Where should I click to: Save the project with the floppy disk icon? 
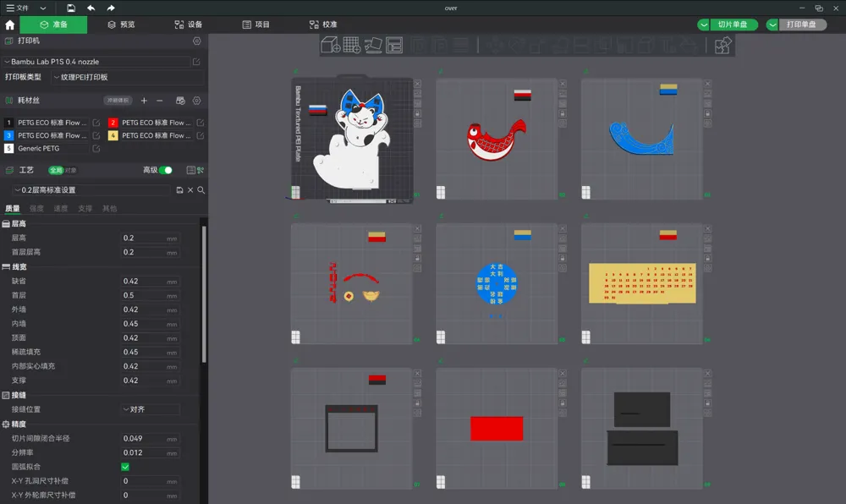pos(71,8)
